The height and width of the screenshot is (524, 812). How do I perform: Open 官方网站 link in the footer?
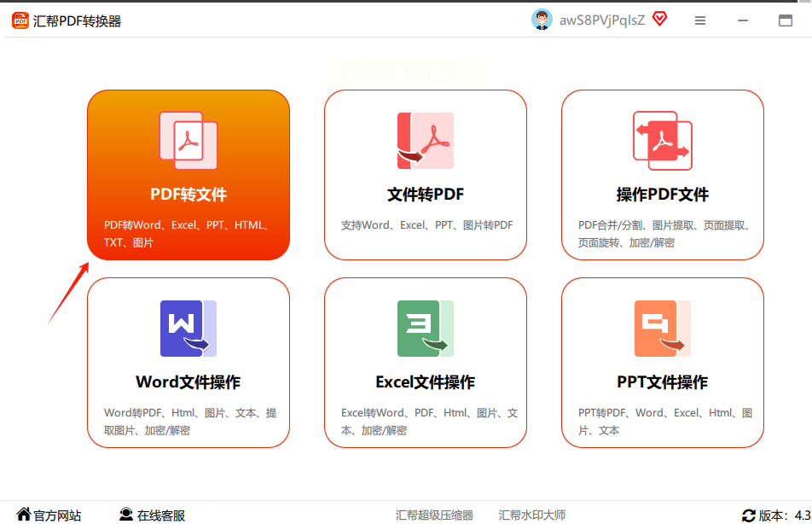57,515
